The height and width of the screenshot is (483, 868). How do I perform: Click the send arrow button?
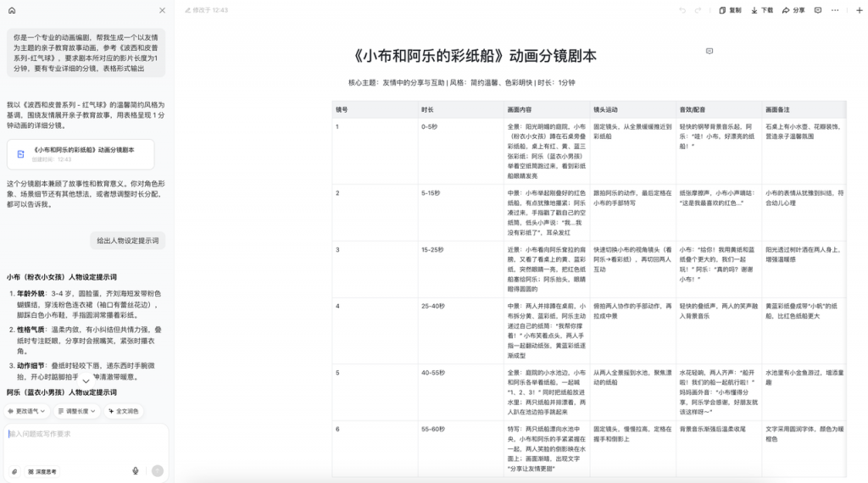158,471
